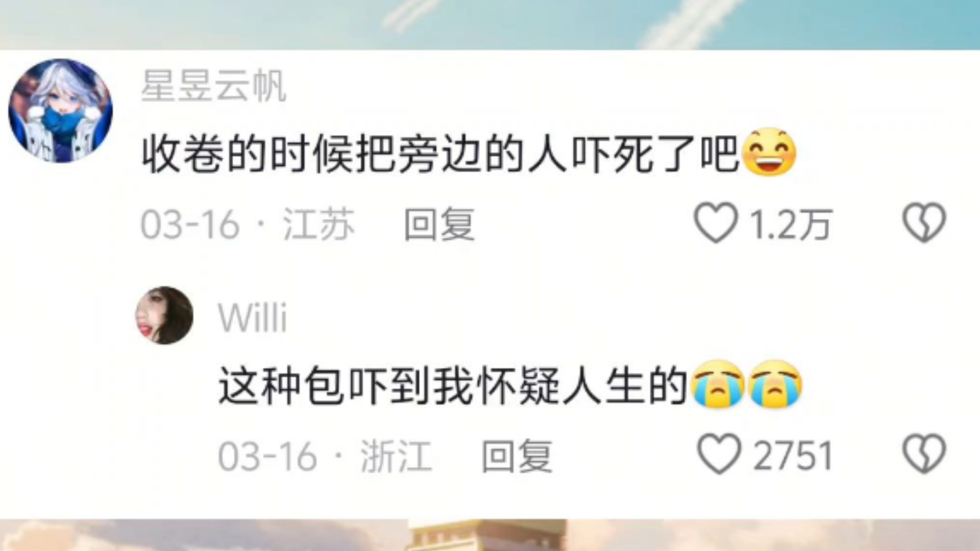Image resolution: width=980 pixels, height=551 pixels.
Task: Select the comment text 收卷的时候把旁边的人吓死了吧
Action: coord(440,154)
